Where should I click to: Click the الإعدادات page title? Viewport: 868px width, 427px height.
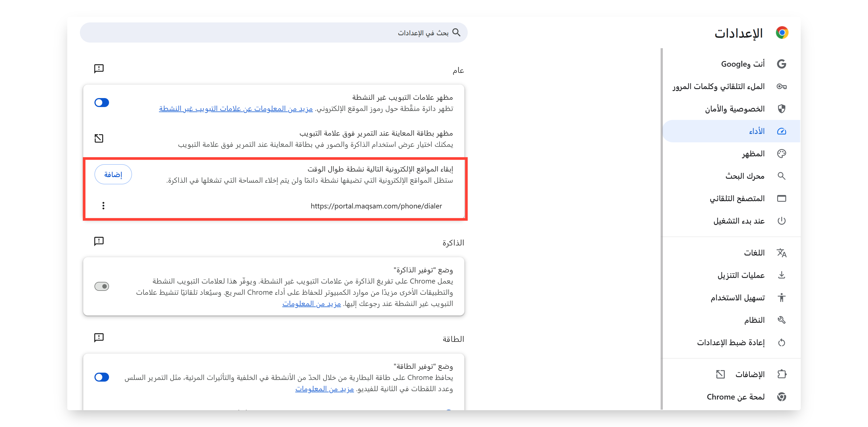tap(739, 33)
